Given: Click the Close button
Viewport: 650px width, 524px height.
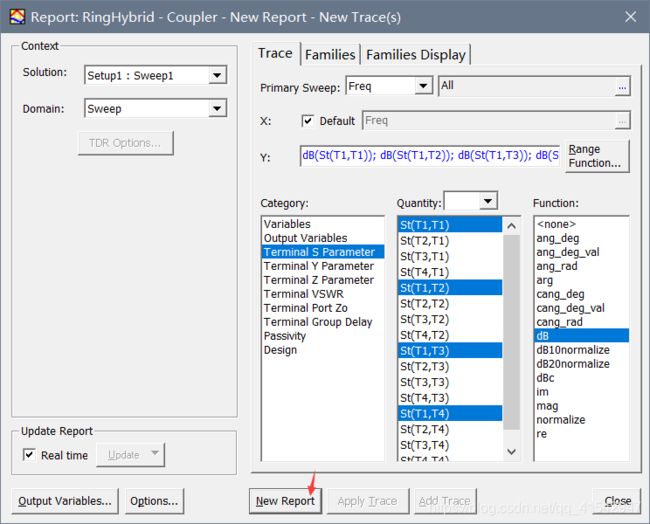Looking at the screenshot, I should pyautogui.click(x=617, y=501).
